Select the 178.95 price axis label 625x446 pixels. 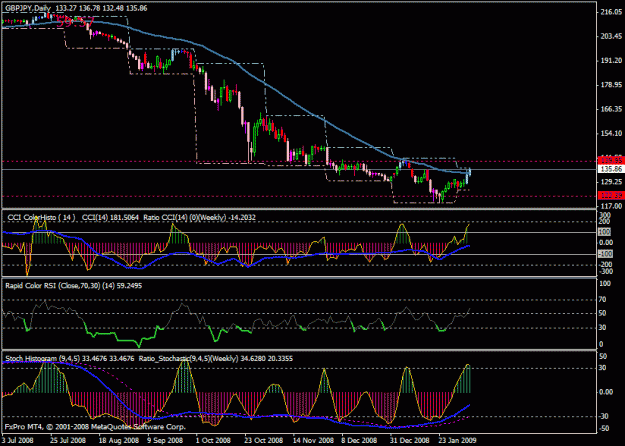point(611,85)
